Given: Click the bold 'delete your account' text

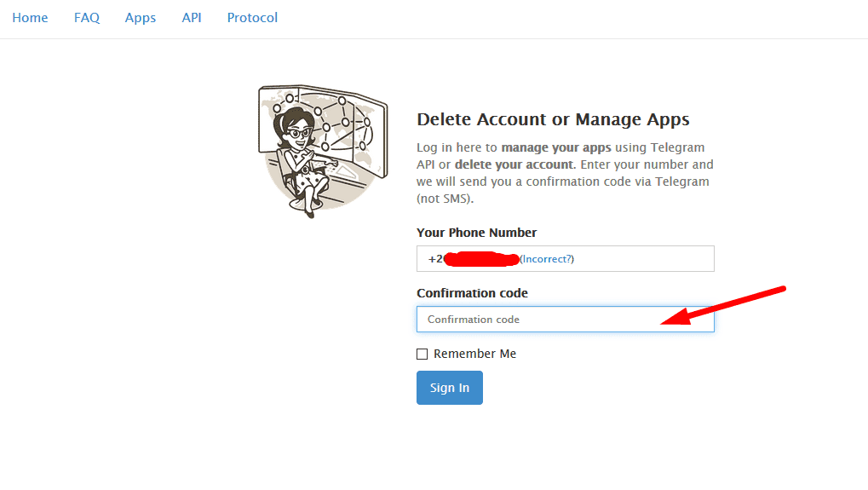Looking at the screenshot, I should tap(514, 164).
